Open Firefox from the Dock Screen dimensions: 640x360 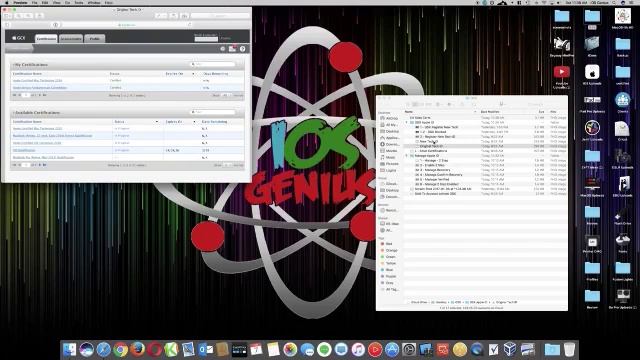138,350
